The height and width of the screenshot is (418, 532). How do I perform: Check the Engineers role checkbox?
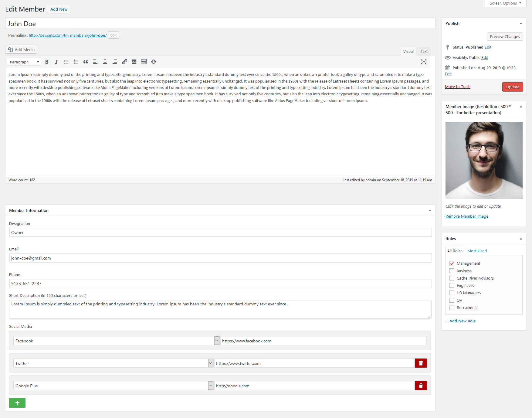click(x=452, y=285)
